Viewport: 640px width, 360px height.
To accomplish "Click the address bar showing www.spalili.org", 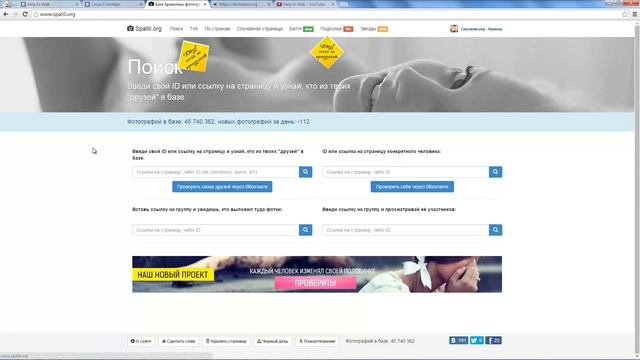I will tap(326, 14).
